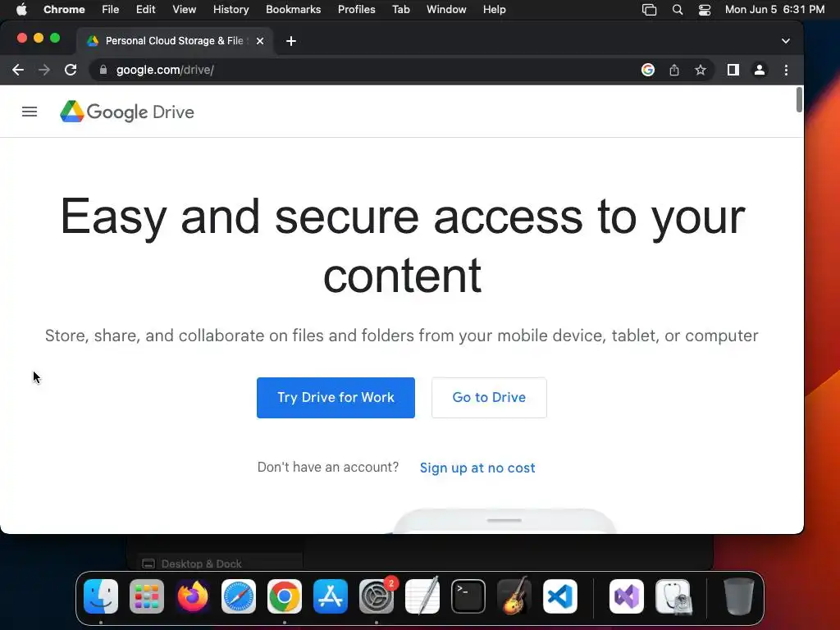Open Chrome's three-dot menu
Screen dimensions: 840x630
(x=786, y=70)
